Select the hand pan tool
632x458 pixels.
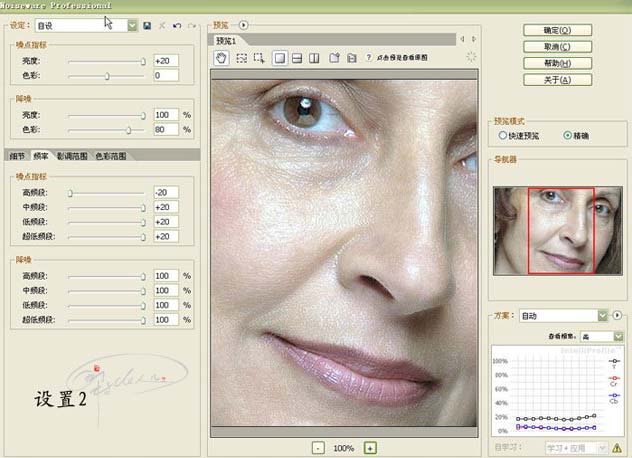coord(223,58)
